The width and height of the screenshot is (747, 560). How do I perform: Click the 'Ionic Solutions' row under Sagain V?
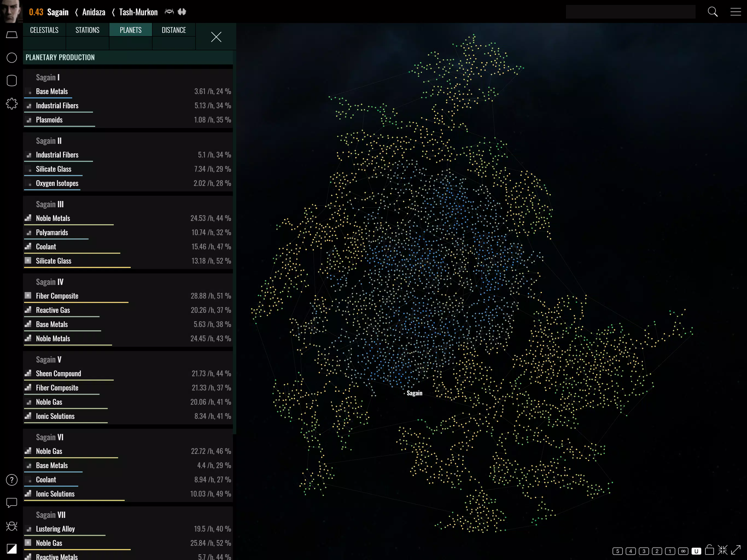click(128, 416)
